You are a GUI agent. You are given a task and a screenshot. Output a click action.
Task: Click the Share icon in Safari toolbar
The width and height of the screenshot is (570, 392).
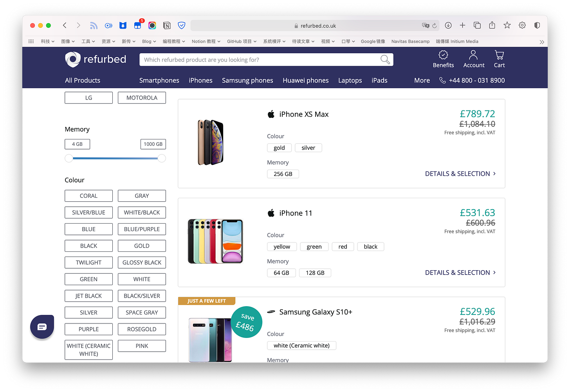(x=492, y=25)
